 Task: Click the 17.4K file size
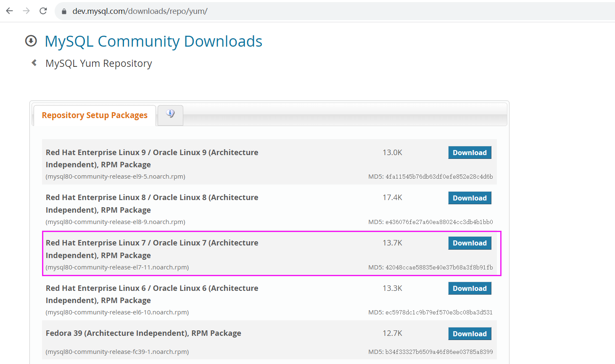click(x=392, y=198)
